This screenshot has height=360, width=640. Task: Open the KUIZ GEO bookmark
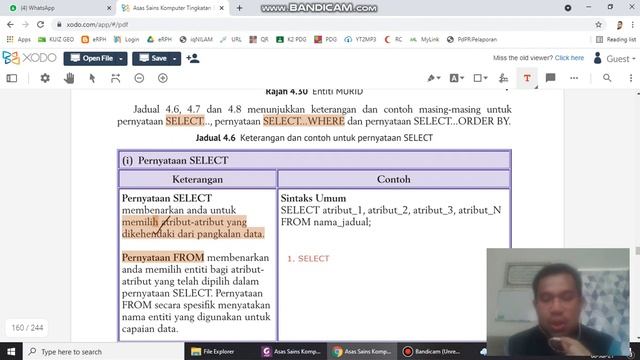tap(56, 40)
